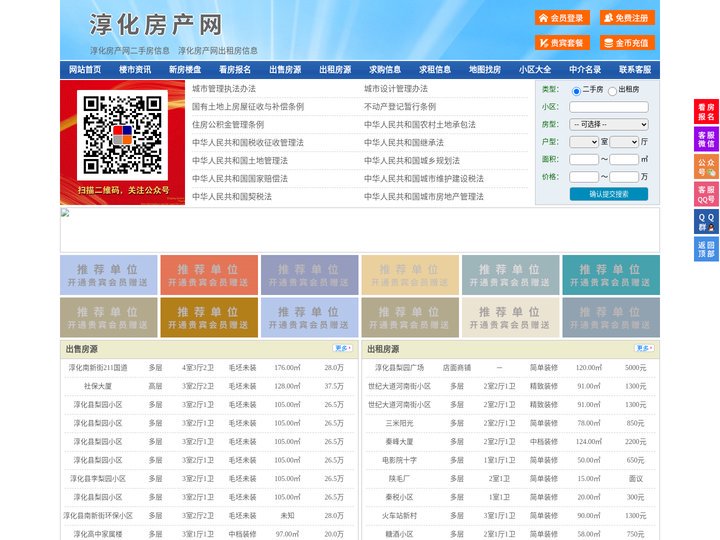
Task: Expand the 房型 dropdown
Action: click(609, 124)
